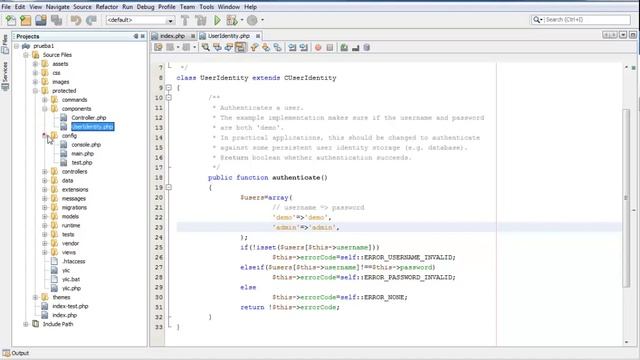Close the index.php tab
The height and width of the screenshot is (360, 640).
193,36
